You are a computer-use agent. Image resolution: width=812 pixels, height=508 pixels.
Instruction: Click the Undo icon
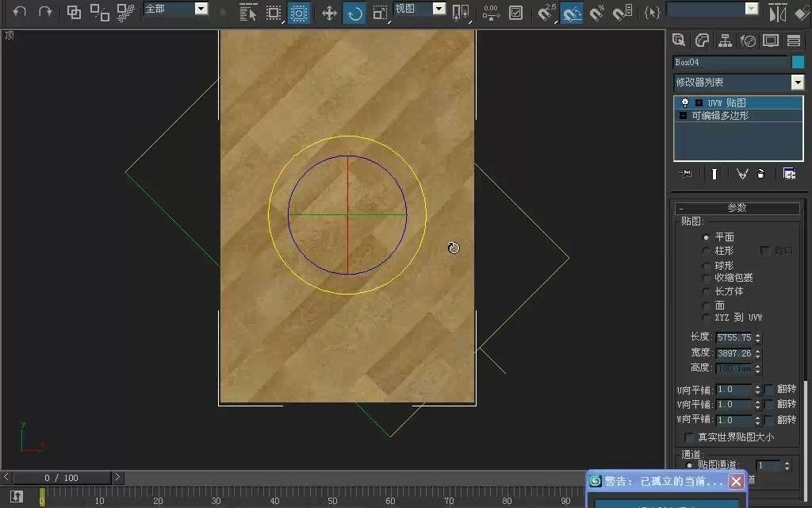pyautogui.click(x=17, y=11)
